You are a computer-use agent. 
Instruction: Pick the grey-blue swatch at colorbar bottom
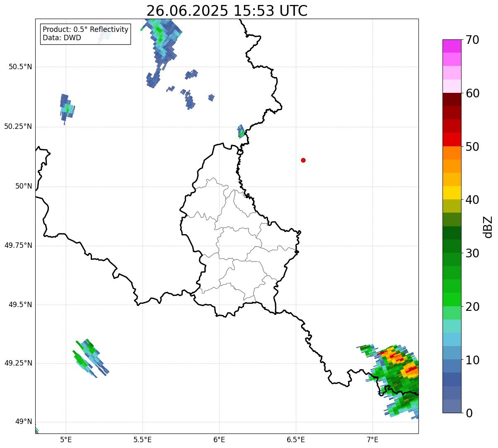click(x=452, y=406)
